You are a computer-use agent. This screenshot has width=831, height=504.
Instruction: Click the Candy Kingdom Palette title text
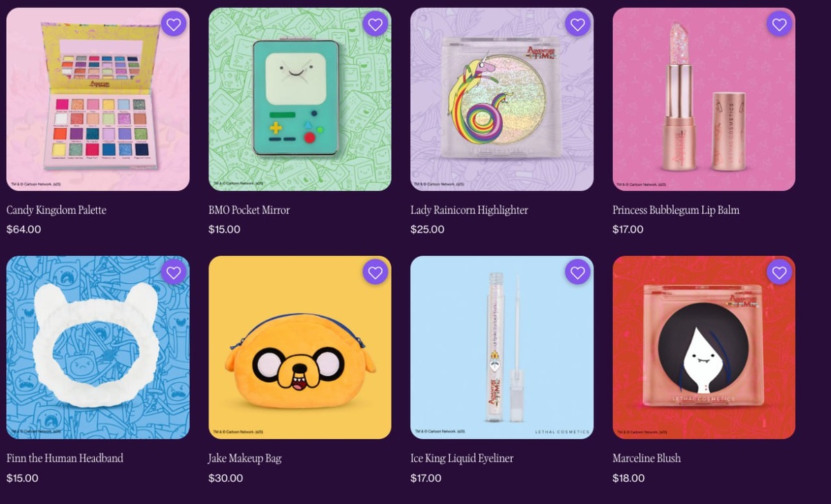(57, 210)
